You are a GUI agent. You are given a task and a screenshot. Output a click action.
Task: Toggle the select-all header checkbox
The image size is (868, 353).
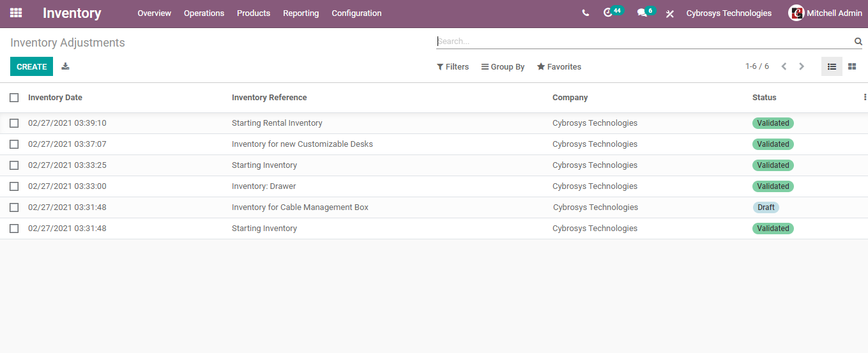coord(14,98)
